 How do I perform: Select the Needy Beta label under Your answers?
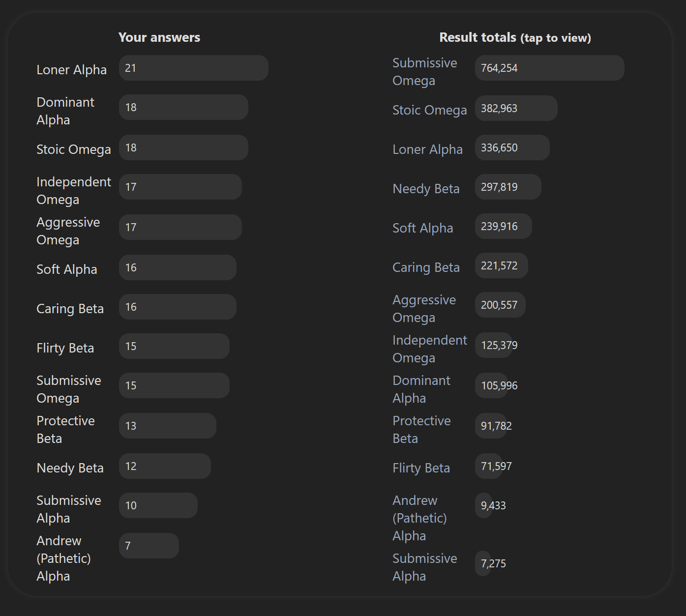tap(70, 468)
